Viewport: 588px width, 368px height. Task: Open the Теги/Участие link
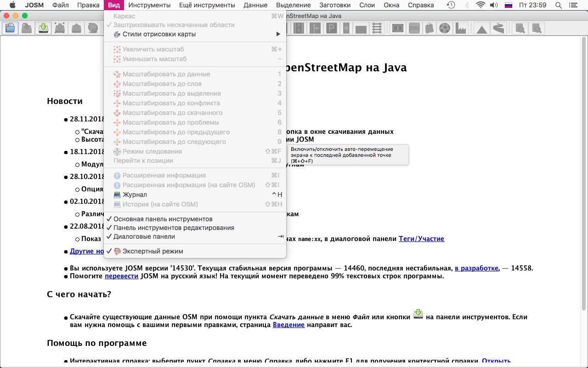[x=421, y=238]
